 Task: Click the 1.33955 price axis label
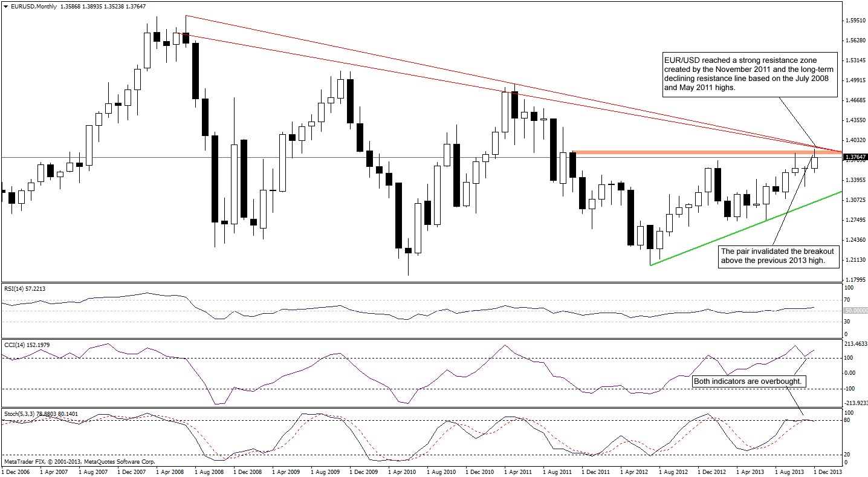coord(855,180)
